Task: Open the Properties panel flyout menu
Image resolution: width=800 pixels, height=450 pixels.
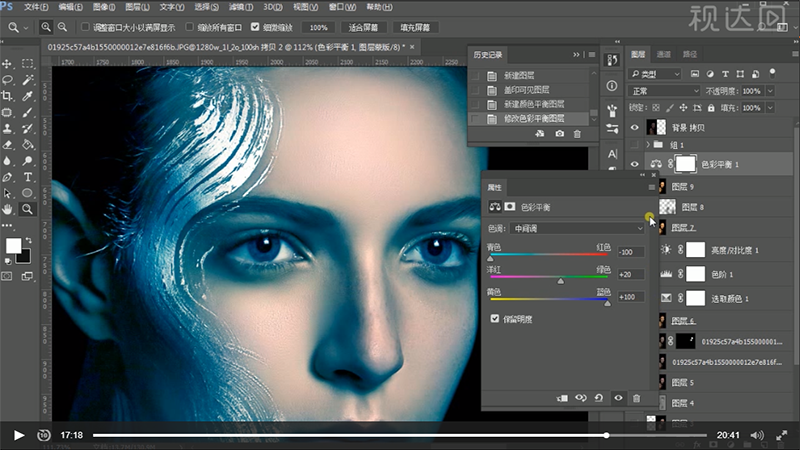Action: pyautogui.click(x=651, y=187)
